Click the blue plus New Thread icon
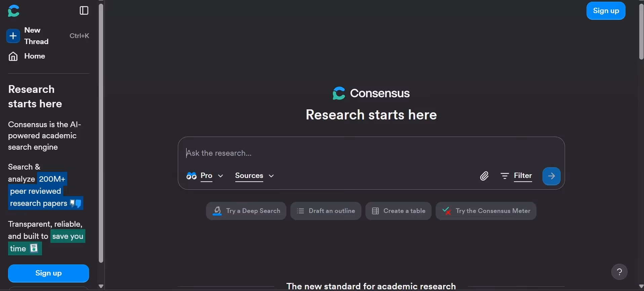The height and width of the screenshot is (291, 644). pos(13,36)
